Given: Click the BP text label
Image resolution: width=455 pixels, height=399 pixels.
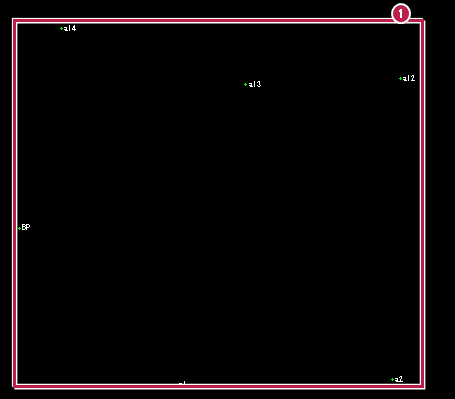Looking at the screenshot, I should [26, 227].
